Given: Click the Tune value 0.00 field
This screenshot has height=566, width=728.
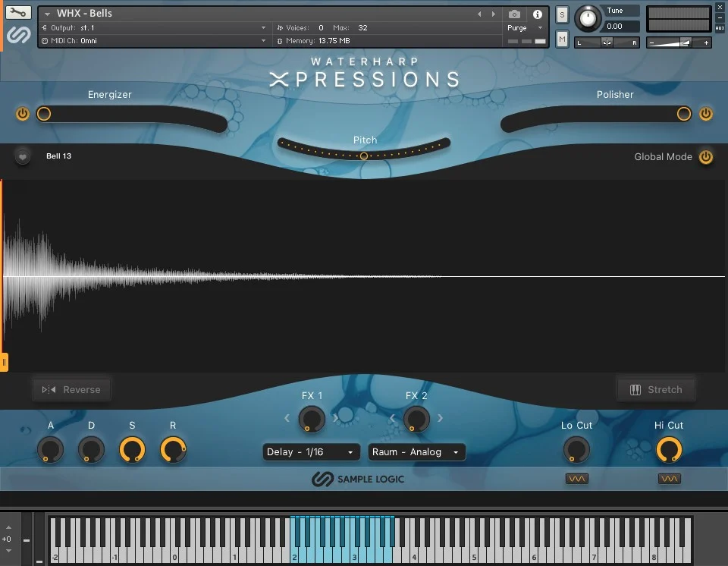Looking at the screenshot, I should pos(621,27).
